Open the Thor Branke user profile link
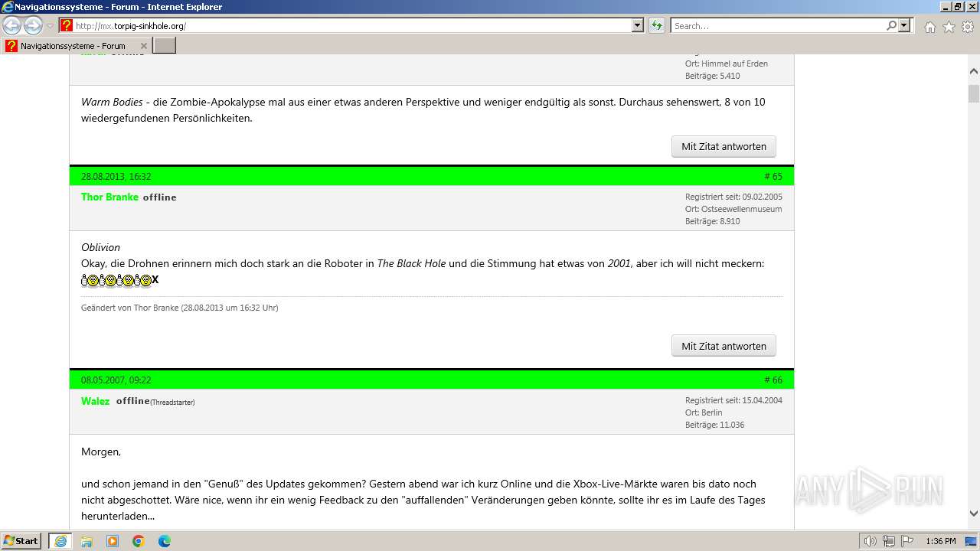Screen dimensions: 980x551 coord(109,197)
